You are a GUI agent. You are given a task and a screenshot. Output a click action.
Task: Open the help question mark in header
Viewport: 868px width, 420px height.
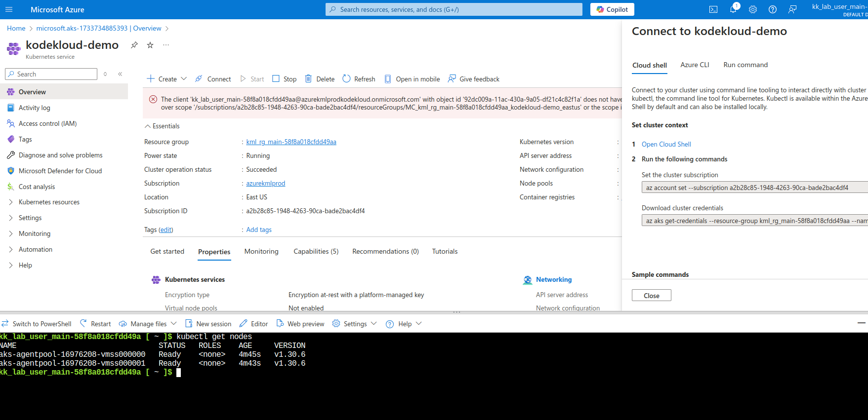(773, 9)
